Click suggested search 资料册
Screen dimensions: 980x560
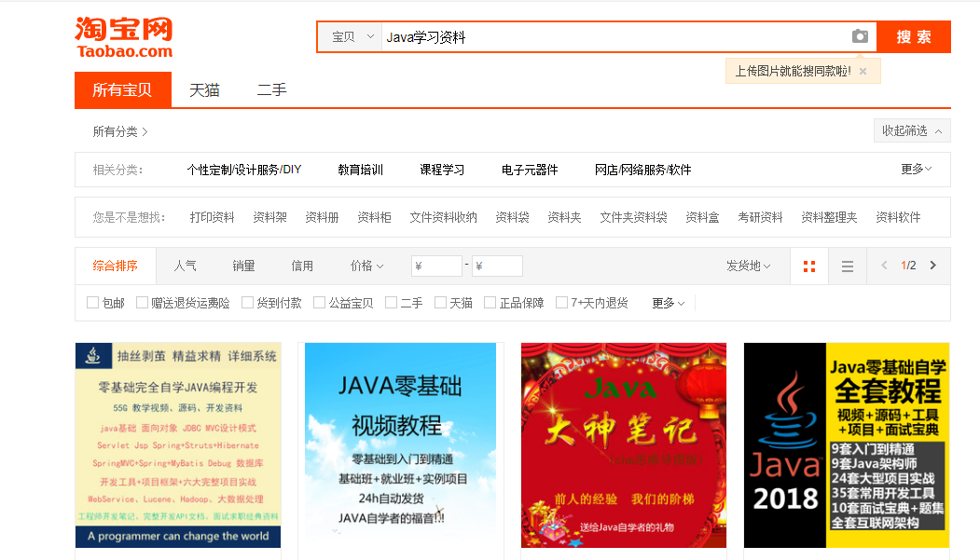click(322, 217)
